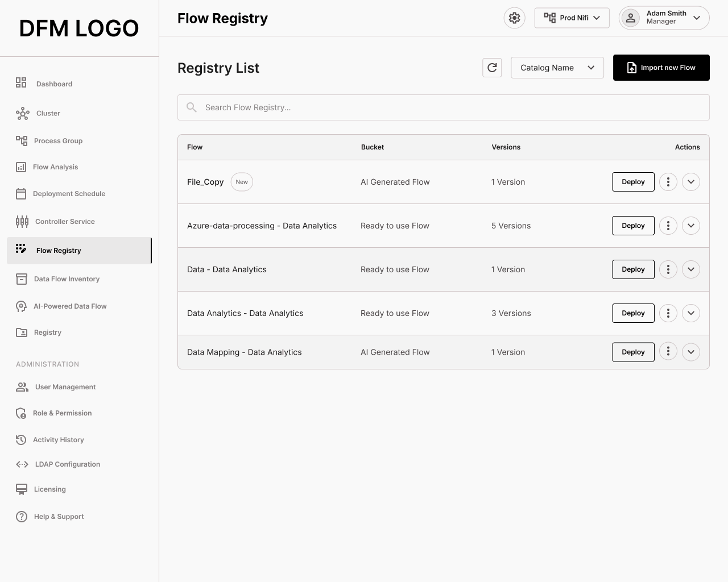
Task: Click the '5 Versions' cell
Action: (511, 226)
